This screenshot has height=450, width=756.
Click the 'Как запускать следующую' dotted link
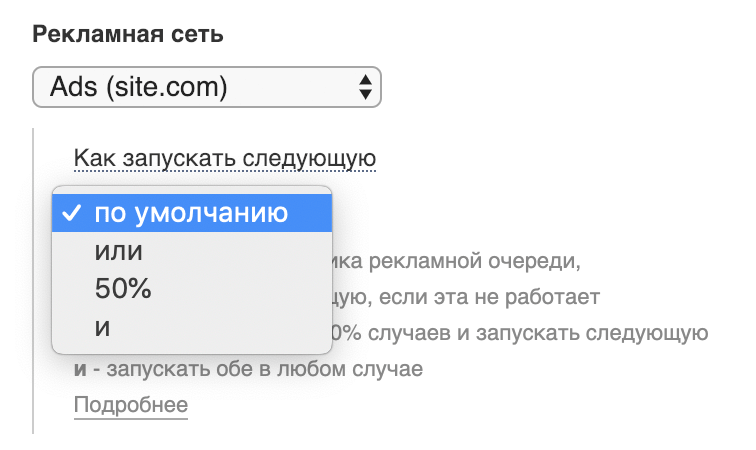224,158
